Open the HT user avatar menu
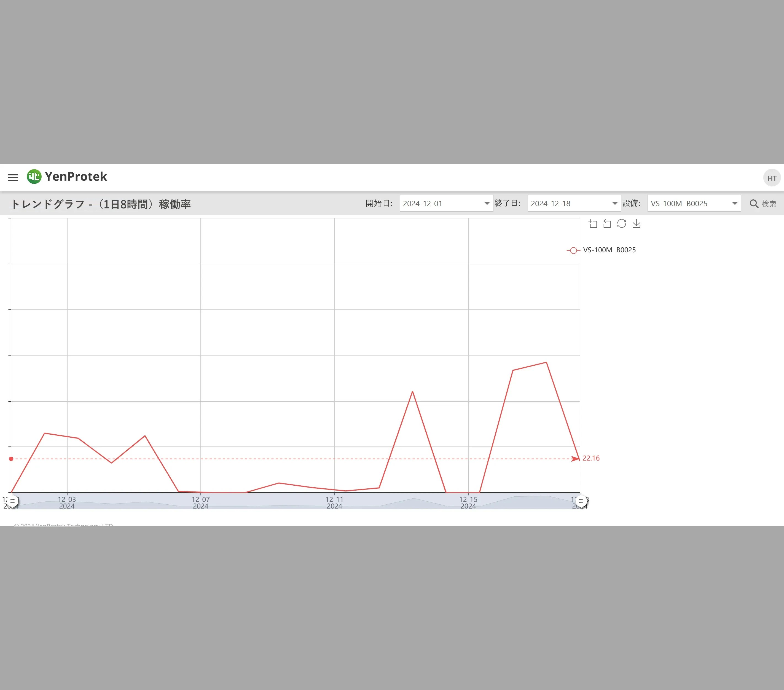This screenshot has height=690, width=784. coord(772,178)
